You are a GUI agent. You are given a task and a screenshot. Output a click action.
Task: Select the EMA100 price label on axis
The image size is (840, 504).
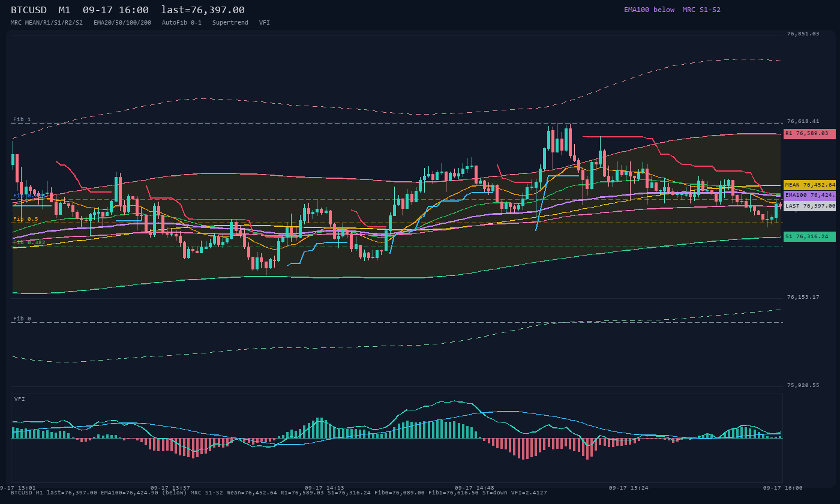(x=809, y=195)
